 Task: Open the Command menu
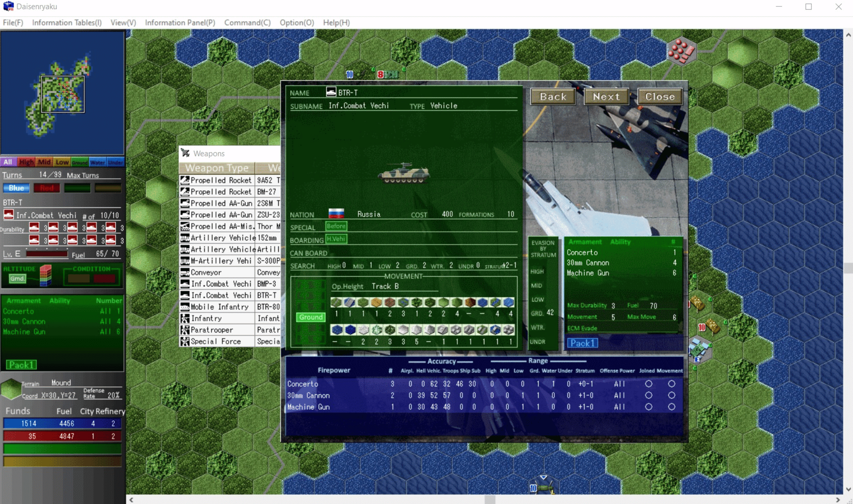pos(247,22)
